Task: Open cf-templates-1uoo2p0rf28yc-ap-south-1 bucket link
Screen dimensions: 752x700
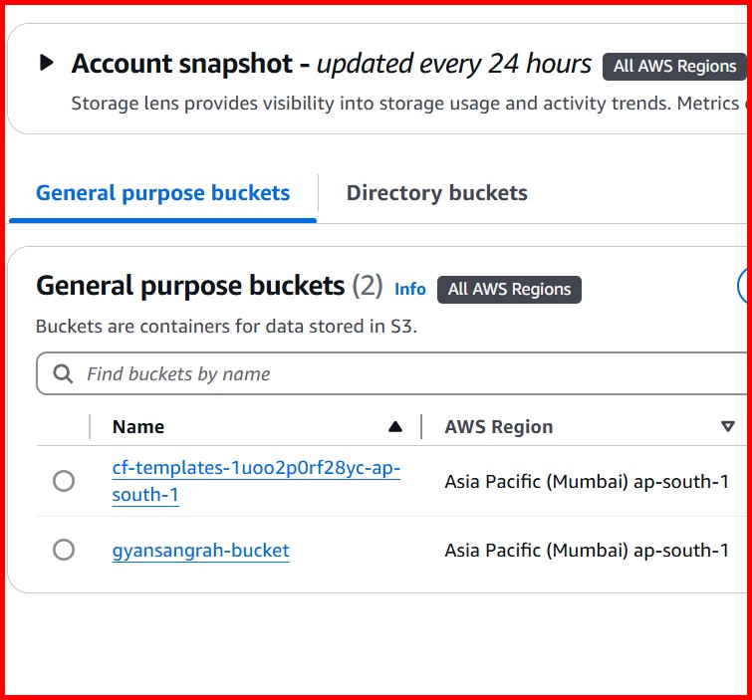Action: coord(256,481)
